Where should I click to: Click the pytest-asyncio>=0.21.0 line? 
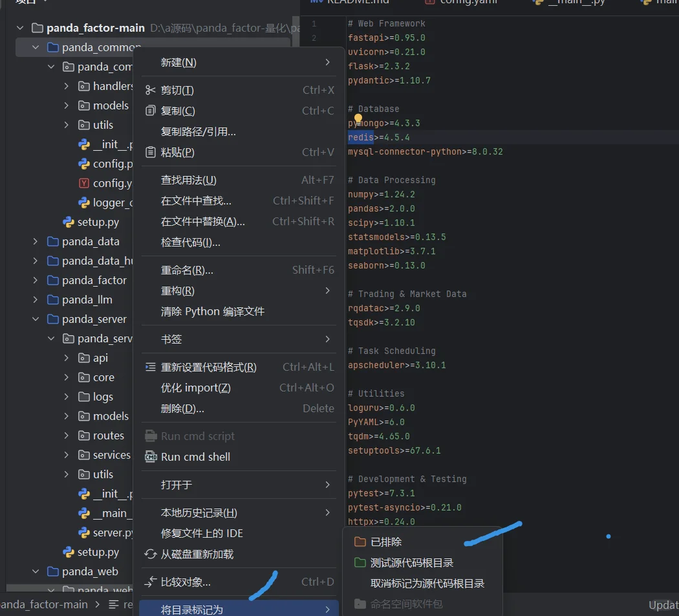click(404, 507)
